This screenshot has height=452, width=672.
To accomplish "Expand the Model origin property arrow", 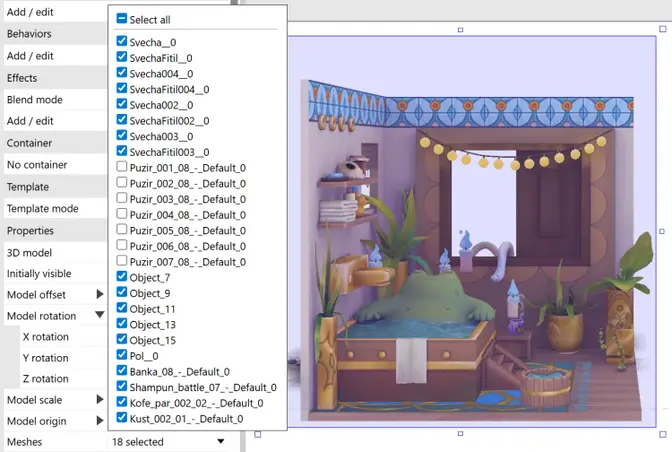I will click(x=100, y=420).
